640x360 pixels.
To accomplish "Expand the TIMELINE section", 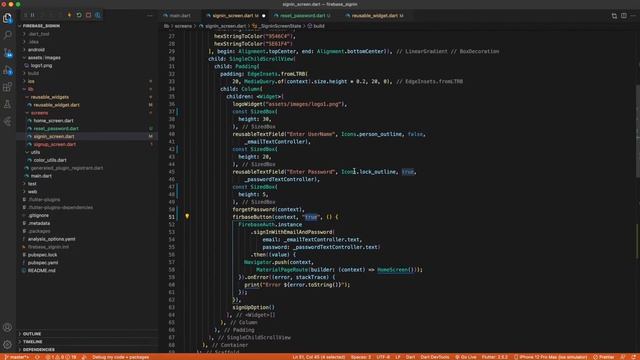I will (x=33, y=342).
